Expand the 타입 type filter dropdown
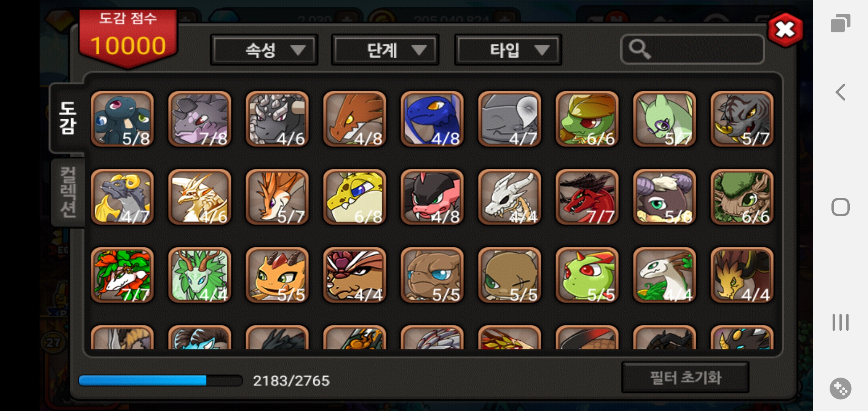868x411 pixels. 508,50
